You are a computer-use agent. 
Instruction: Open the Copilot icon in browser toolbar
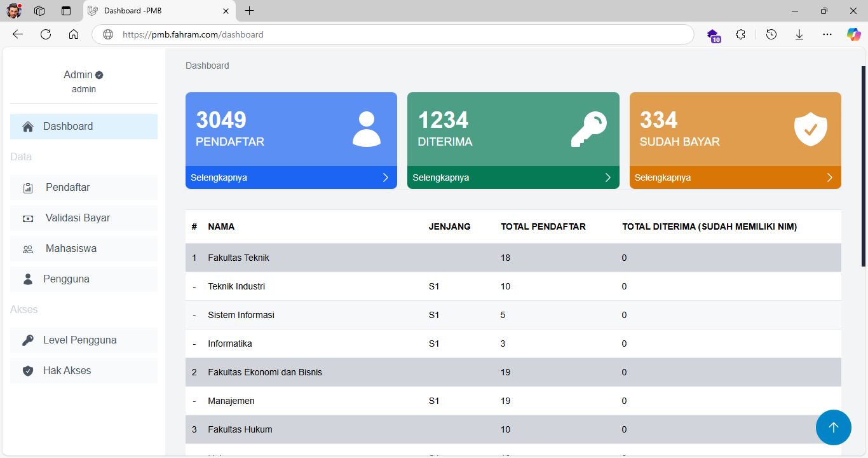(853, 34)
